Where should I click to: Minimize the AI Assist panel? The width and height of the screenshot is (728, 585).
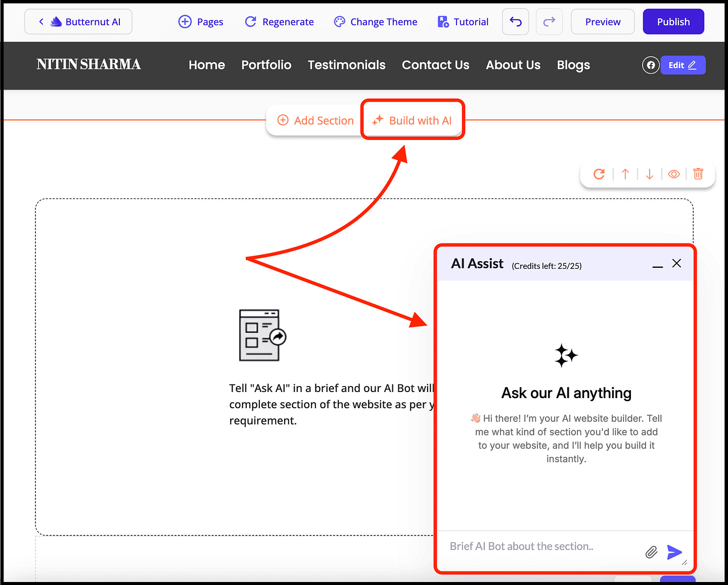click(657, 266)
